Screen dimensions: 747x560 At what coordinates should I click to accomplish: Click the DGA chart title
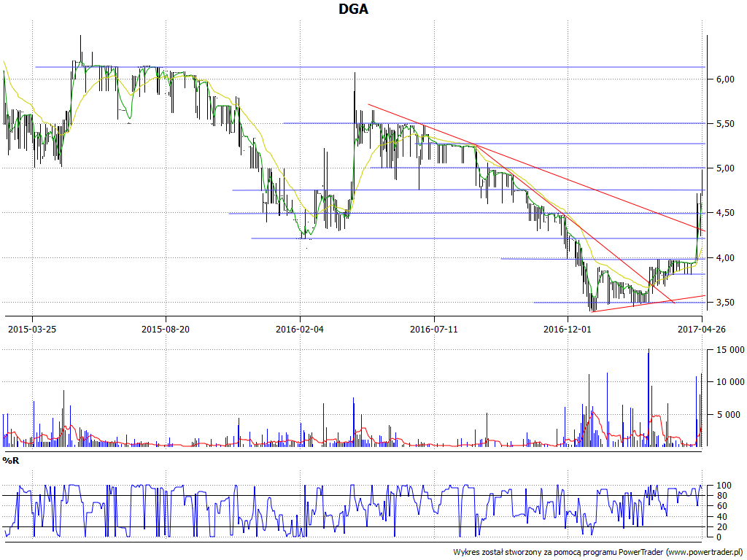[x=353, y=9]
